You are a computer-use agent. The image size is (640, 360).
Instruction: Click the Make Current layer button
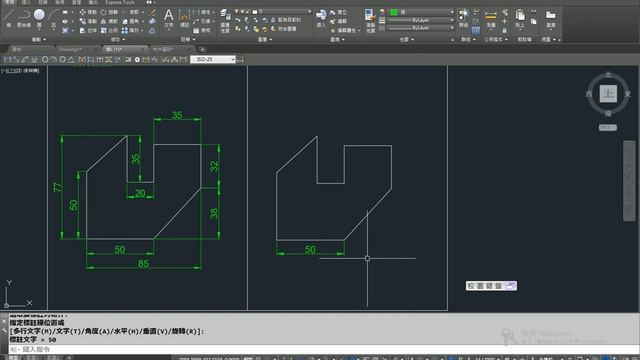pyautogui.click(x=286, y=20)
